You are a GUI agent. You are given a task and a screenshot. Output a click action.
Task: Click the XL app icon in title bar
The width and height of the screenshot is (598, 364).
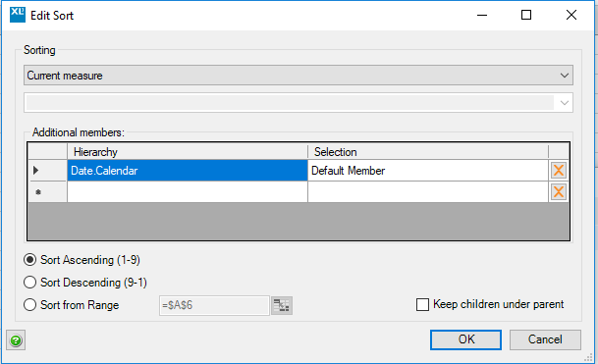tap(17, 15)
